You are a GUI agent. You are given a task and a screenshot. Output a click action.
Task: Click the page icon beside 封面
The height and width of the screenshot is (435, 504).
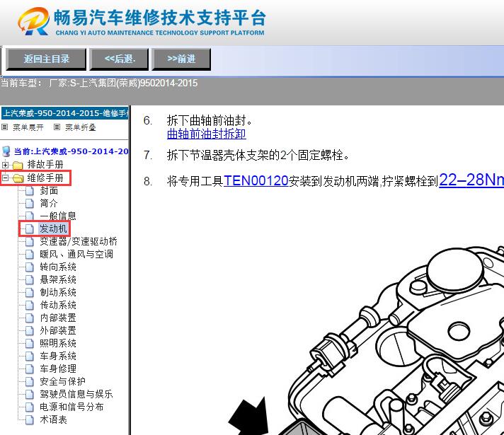pos(30,191)
